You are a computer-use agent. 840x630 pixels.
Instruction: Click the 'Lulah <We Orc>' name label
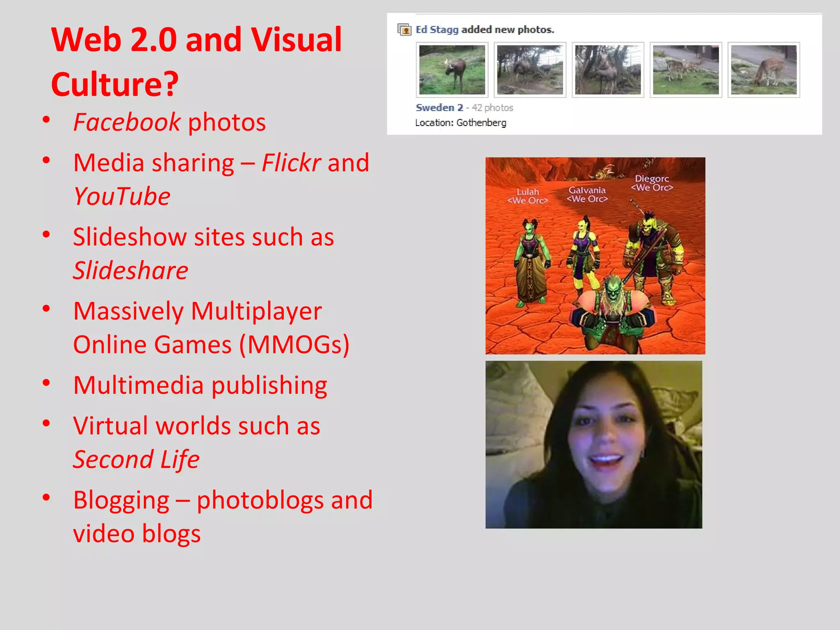(527, 196)
